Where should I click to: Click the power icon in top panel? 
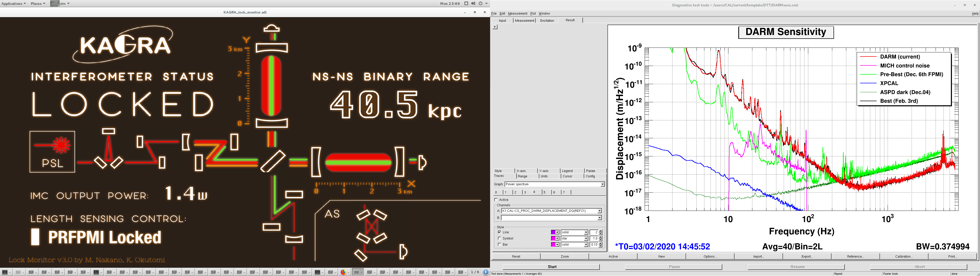481,3
